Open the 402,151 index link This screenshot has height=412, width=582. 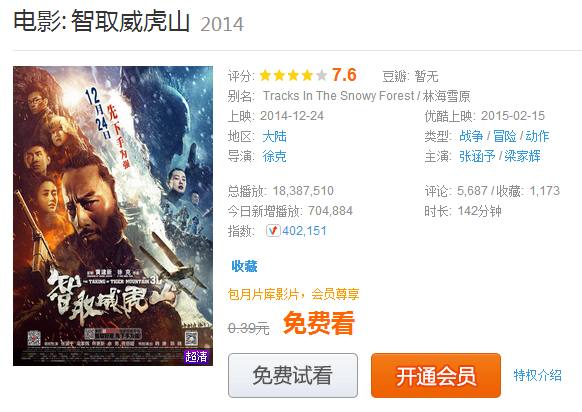pyautogui.click(x=304, y=231)
